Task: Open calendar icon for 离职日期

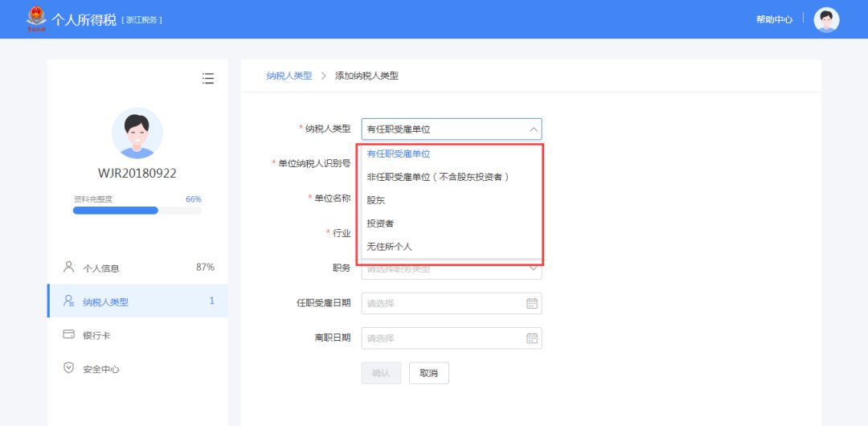Action: 531,338
